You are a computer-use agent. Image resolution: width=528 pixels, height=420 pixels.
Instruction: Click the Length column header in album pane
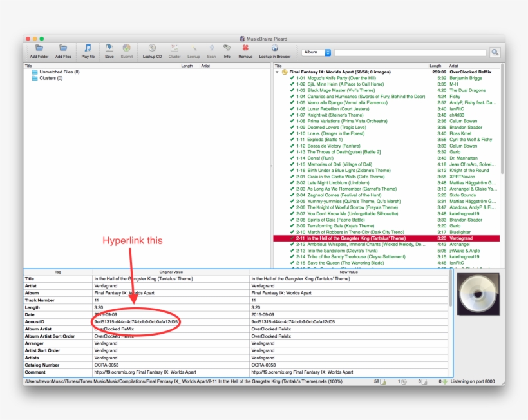coord(436,66)
